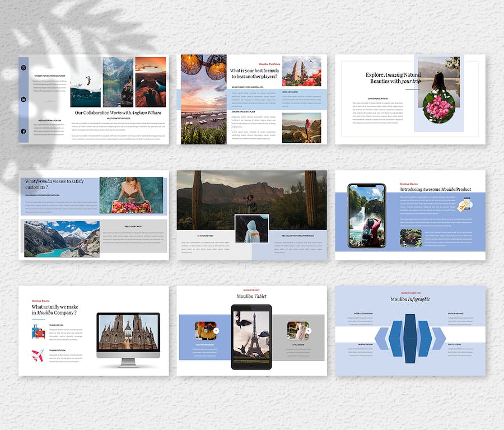The image size is (504, 430).
Task: Click the right arrow circle on tablet slide
Action: coord(307,330)
